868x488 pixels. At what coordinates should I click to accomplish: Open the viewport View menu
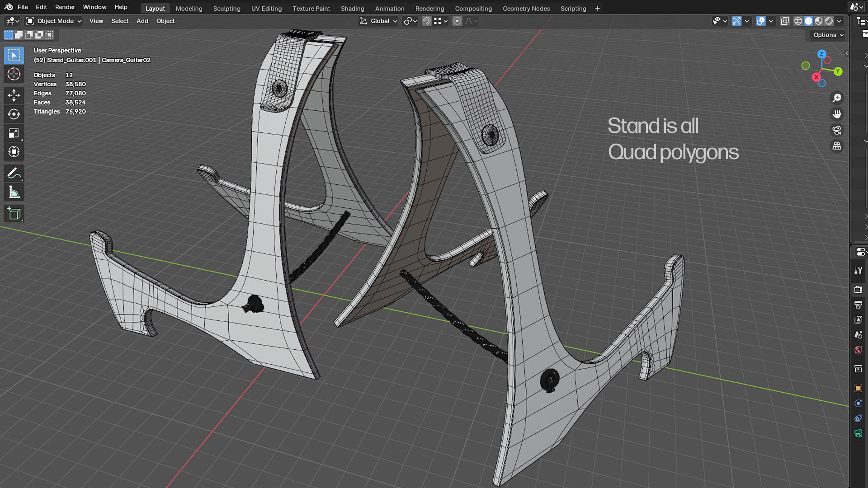pyautogui.click(x=96, y=21)
